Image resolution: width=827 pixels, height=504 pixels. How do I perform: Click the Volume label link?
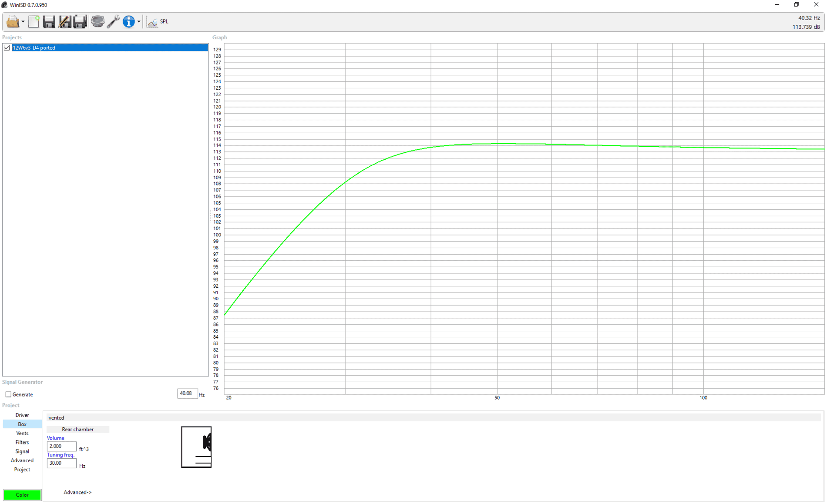pos(56,438)
